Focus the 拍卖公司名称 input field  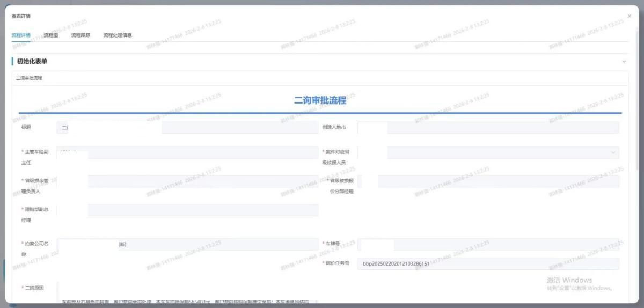[x=187, y=244]
